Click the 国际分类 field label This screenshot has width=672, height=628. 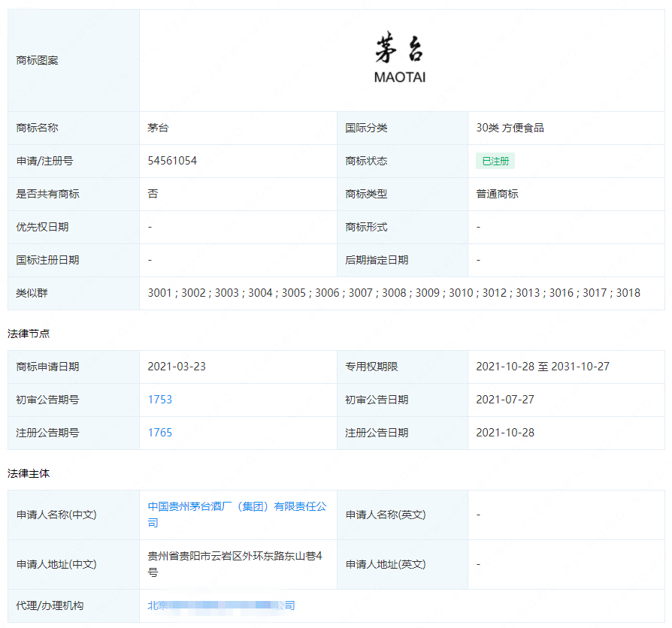(x=366, y=128)
